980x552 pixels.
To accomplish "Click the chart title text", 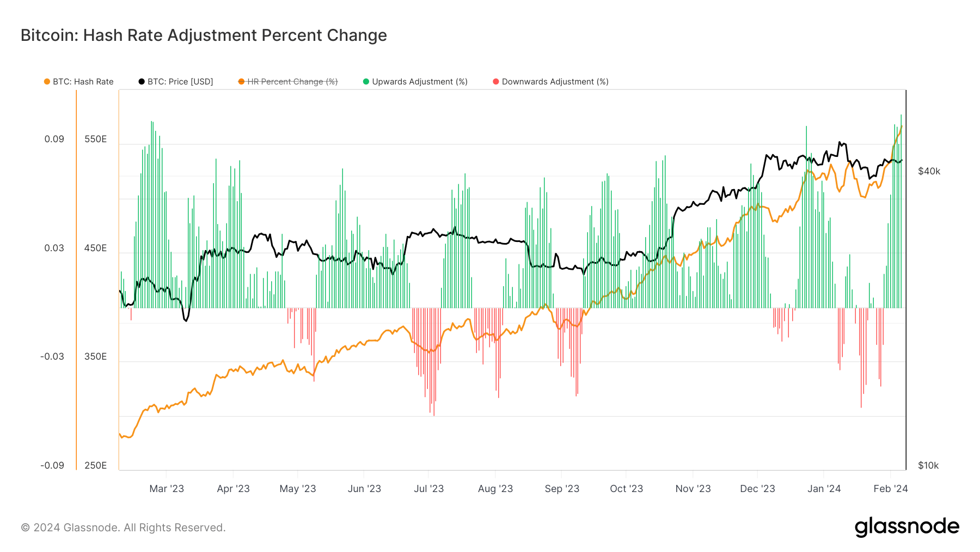I will (204, 35).
